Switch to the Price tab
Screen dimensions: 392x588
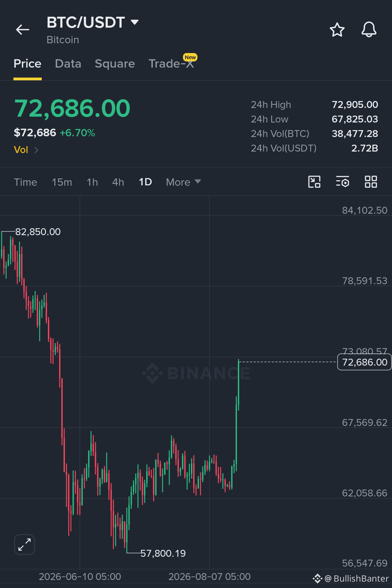click(28, 64)
